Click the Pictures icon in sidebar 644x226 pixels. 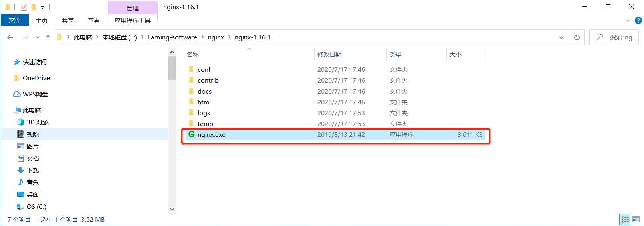[21, 146]
